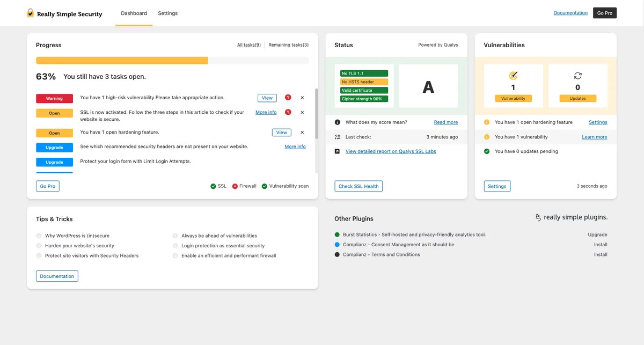Click the Updates refresh icon above count 0
Screen dimensions: 644x345
(577, 76)
